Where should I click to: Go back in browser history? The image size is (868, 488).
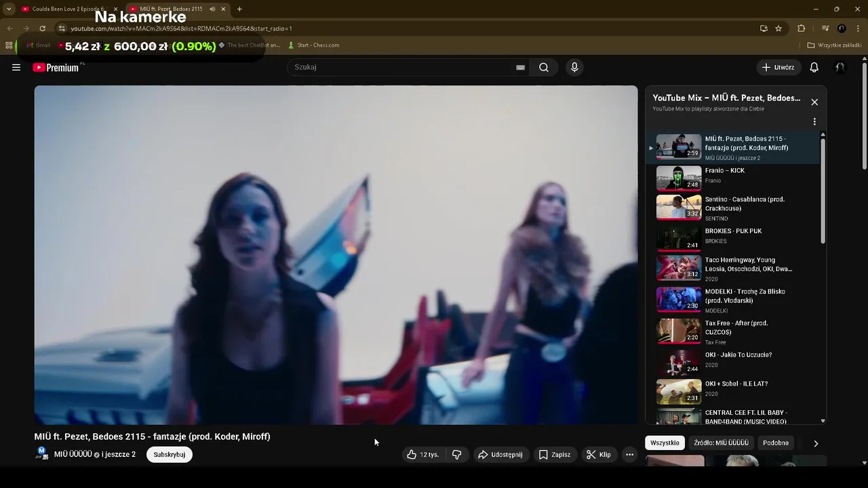click(x=9, y=28)
